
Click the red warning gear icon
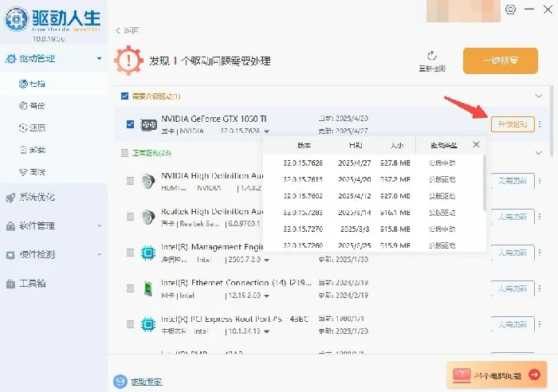(x=128, y=61)
